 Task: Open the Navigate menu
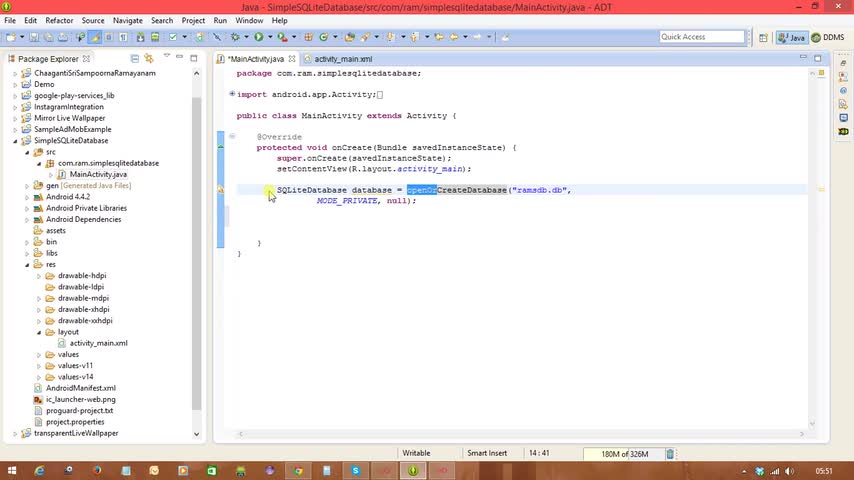pos(127,20)
